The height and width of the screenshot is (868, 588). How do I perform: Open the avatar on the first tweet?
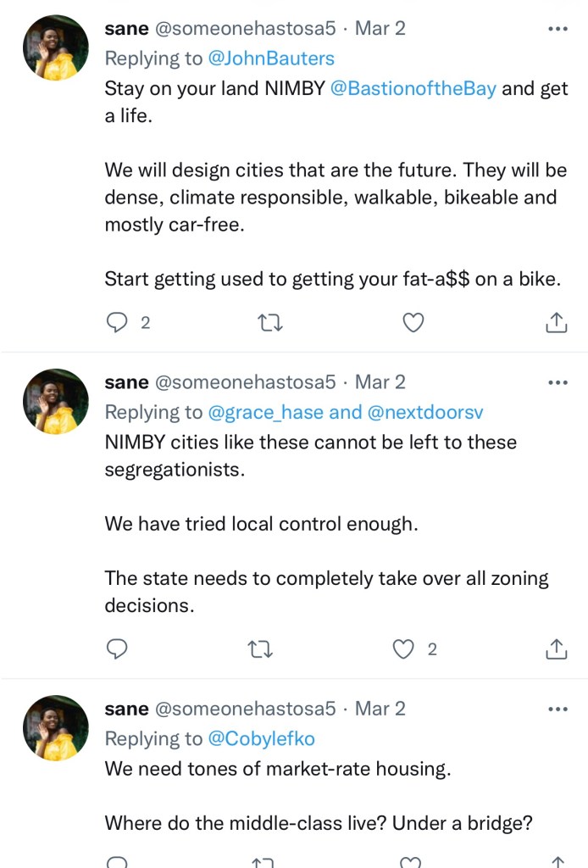click(56, 48)
